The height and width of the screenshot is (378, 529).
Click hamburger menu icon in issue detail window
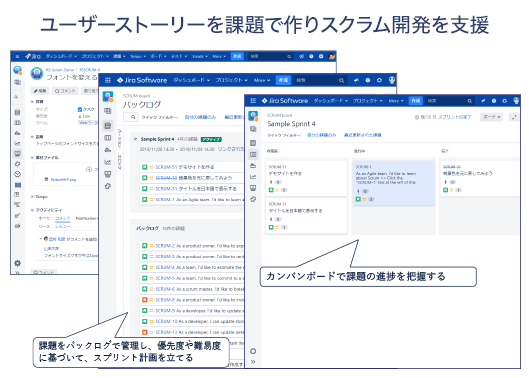pyautogui.click(x=17, y=56)
